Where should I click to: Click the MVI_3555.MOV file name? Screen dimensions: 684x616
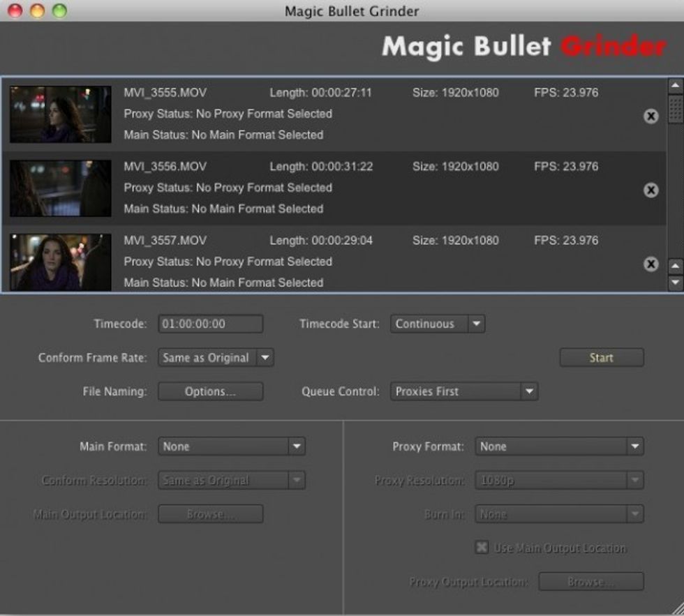(x=165, y=92)
